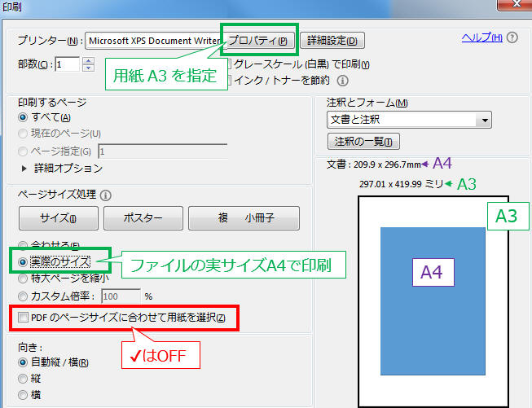Open the 文書と注釈 comments dropdown
This screenshot has height=408, width=532.
click(x=409, y=120)
